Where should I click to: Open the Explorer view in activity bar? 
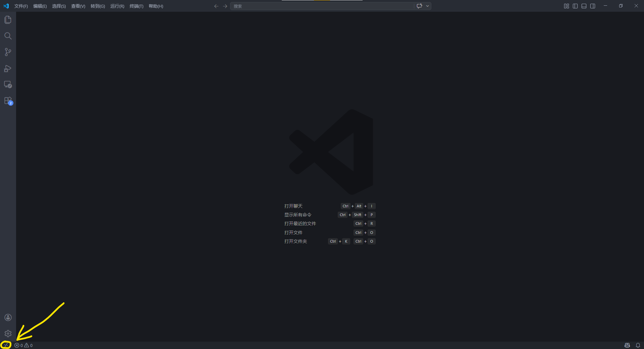pyautogui.click(x=8, y=20)
